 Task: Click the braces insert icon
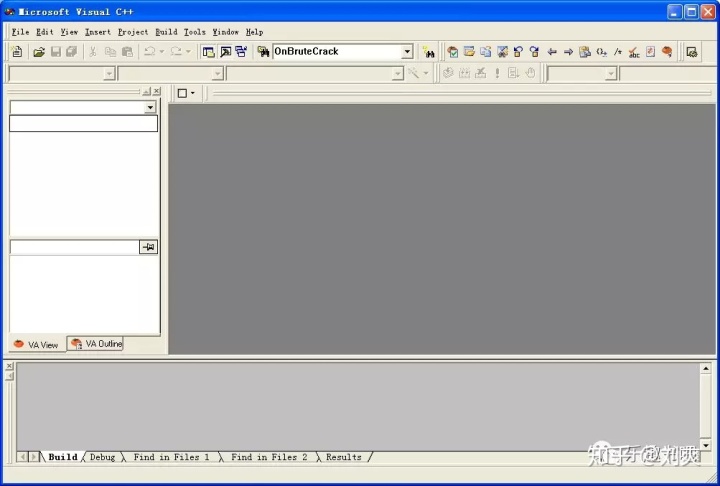pos(602,52)
